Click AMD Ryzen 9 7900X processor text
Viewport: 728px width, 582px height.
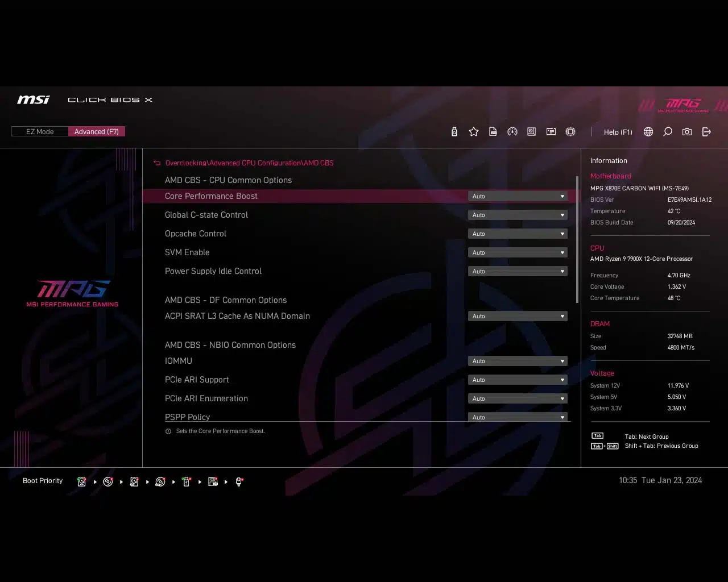pos(642,259)
